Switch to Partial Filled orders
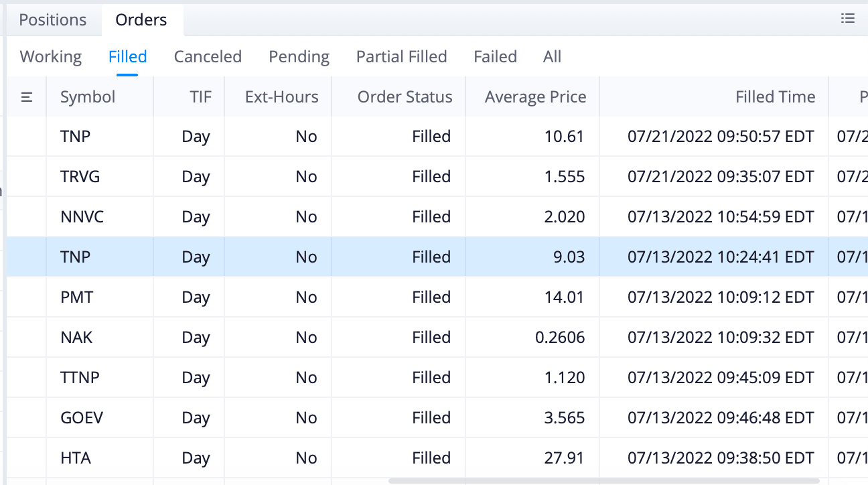 click(401, 57)
